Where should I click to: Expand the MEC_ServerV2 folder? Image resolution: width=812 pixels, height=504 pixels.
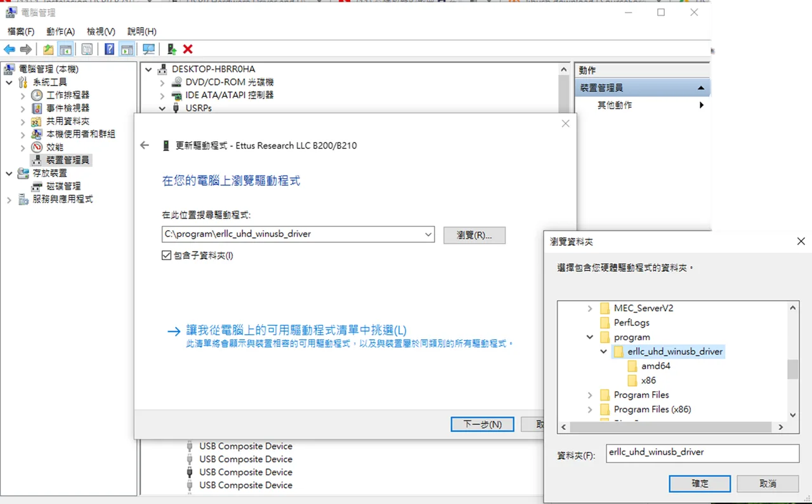(x=590, y=309)
